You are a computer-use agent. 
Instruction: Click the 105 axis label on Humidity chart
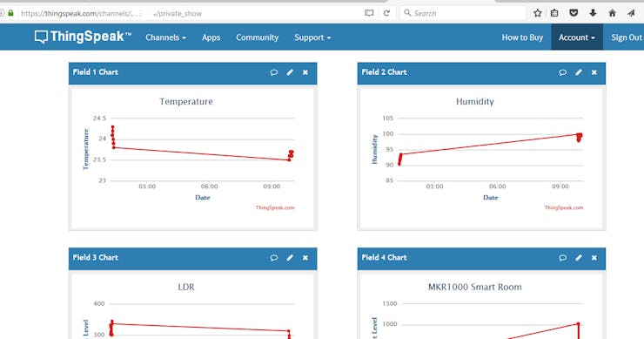point(388,118)
